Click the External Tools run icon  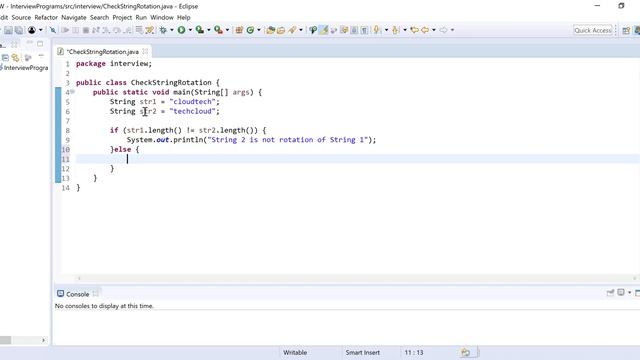click(218, 30)
